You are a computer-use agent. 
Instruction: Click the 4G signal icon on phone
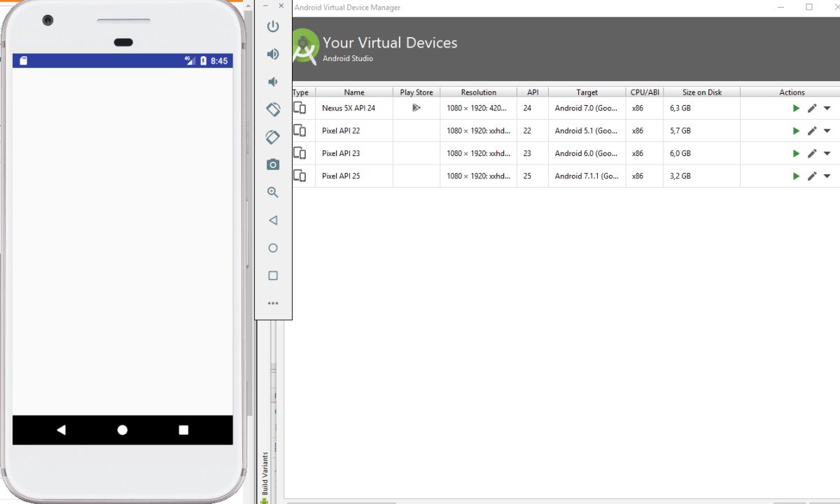coord(190,61)
